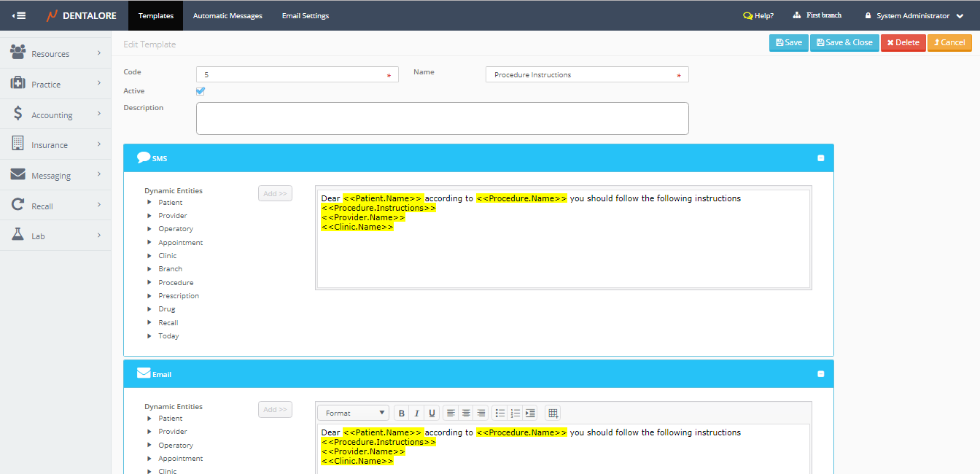
Task: Apply italic with the I icon
Action: [x=416, y=413]
